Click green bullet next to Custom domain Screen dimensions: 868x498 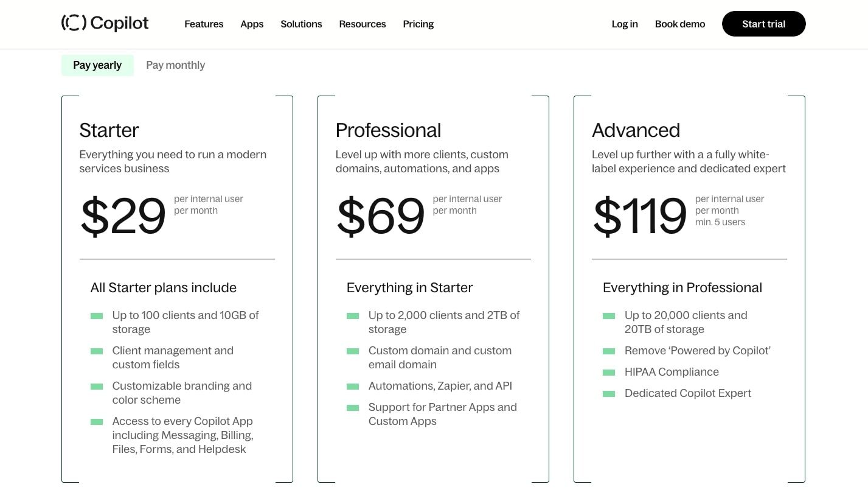[x=353, y=351]
